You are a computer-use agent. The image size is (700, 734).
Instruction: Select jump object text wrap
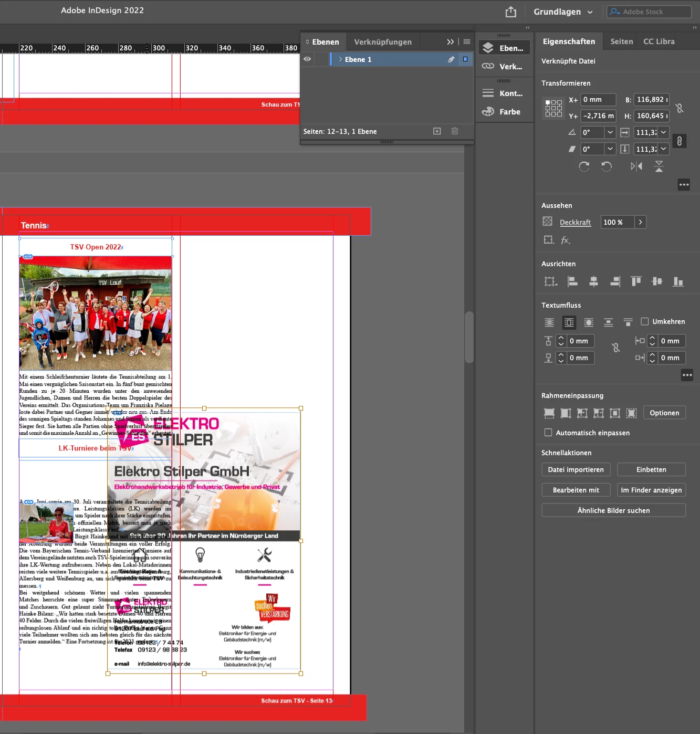609,322
